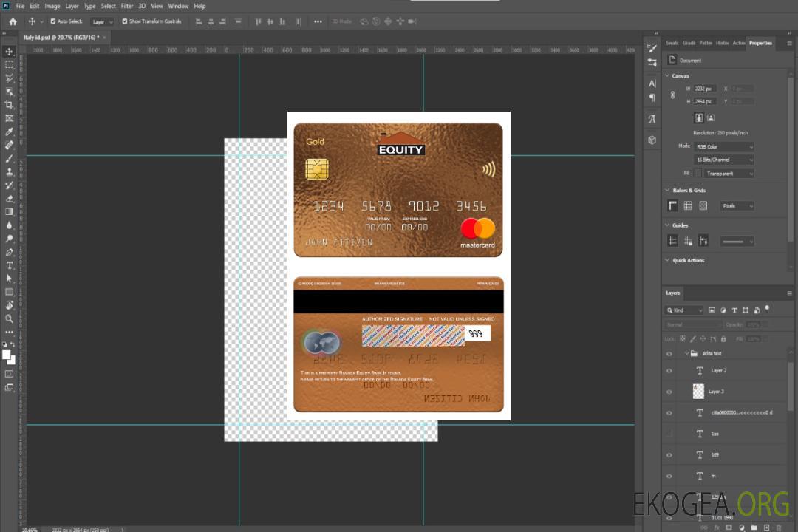
Task: Select the Brush tool
Action: [x=9, y=158]
